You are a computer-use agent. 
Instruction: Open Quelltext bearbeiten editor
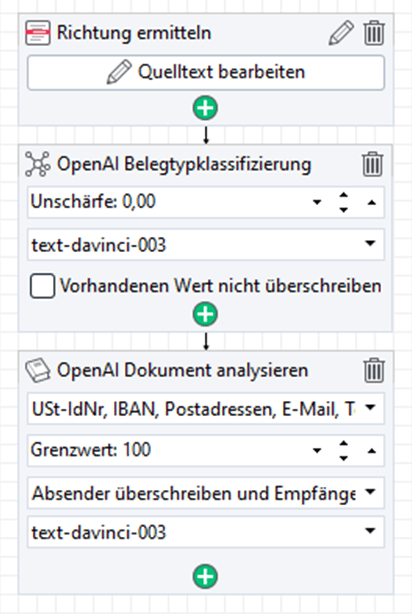pos(206,73)
